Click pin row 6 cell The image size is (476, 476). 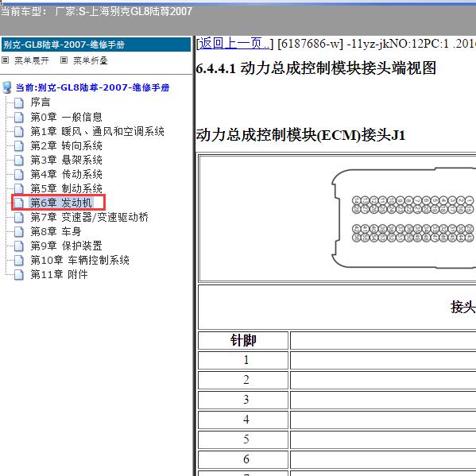click(243, 459)
